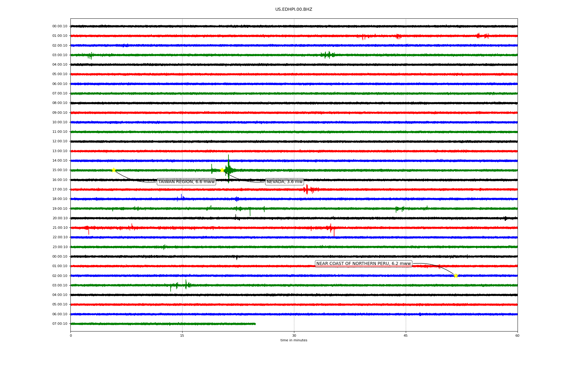Click the NEAR COAST OF NORTHERN PERU label
Viewport: 588px width, 368px height.
tap(363, 264)
